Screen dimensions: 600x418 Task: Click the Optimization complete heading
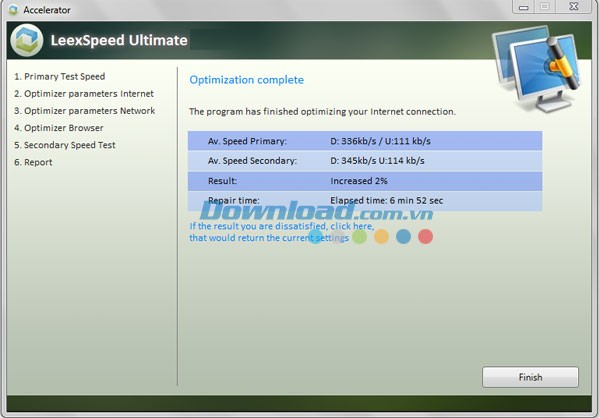tap(246, 80)
